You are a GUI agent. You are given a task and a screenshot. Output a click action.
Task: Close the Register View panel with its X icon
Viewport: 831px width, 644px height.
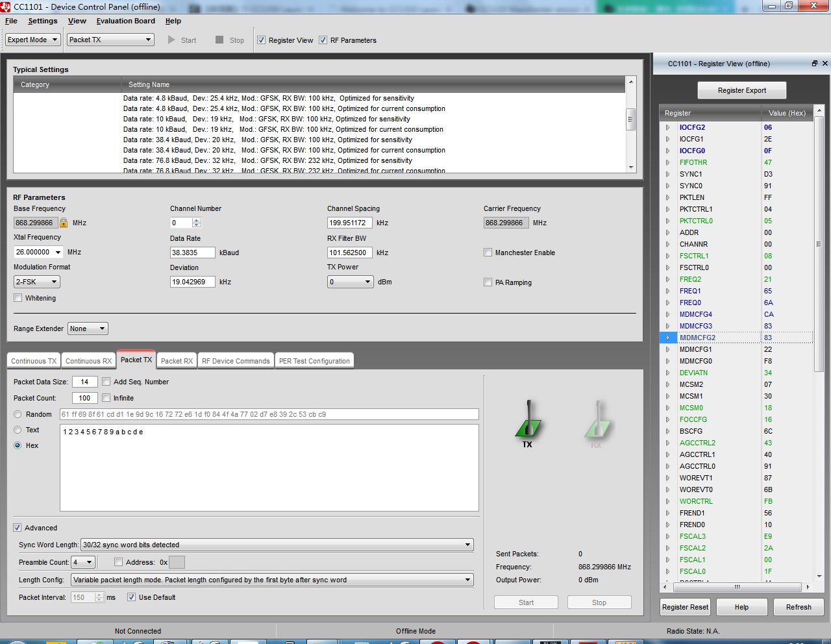825,64
